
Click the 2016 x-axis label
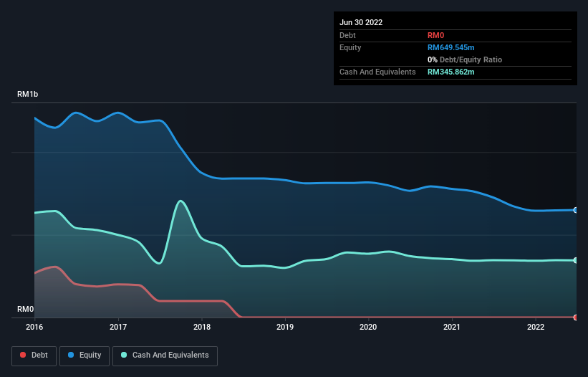click(x=34, y=327)
